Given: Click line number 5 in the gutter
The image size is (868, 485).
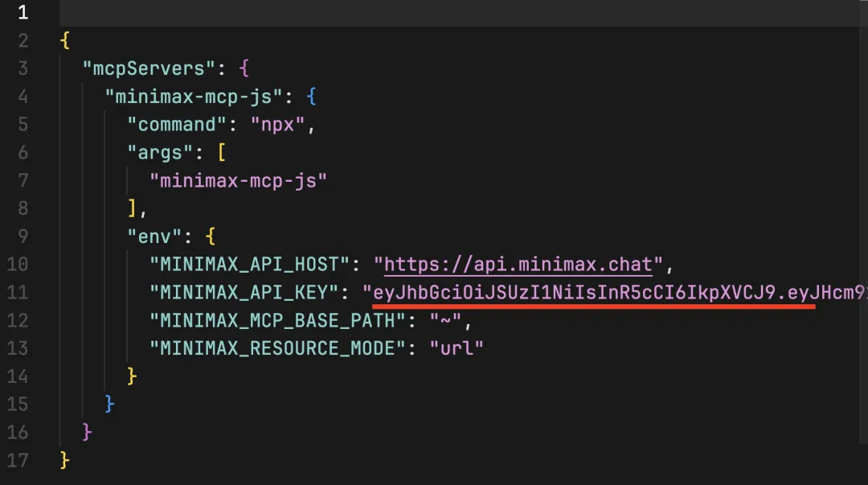Looking at the screenshot, I should [x=23, y=125].
